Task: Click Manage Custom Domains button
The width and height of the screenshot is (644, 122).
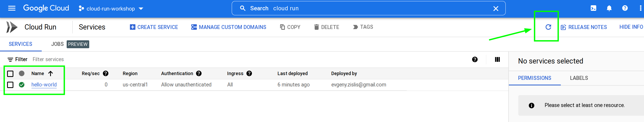Action: [x=229, y=27]
